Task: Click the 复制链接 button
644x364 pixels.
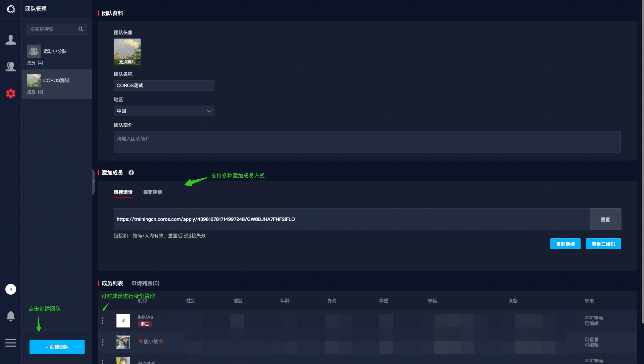Action: (565, 244)
